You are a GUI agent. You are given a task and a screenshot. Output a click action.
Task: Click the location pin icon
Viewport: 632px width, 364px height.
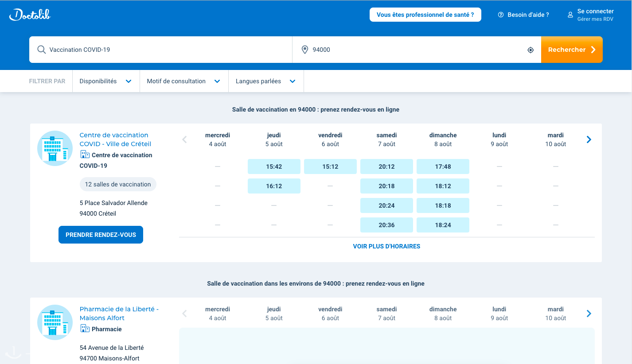pyautogui.click(x=305, y=50)
